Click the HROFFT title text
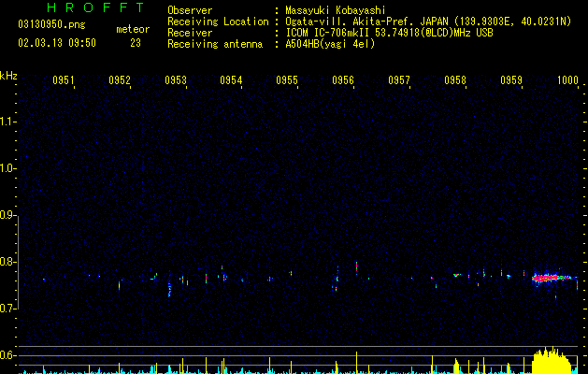Viewport: 588px width, 374px height. [x=95, y=7]
